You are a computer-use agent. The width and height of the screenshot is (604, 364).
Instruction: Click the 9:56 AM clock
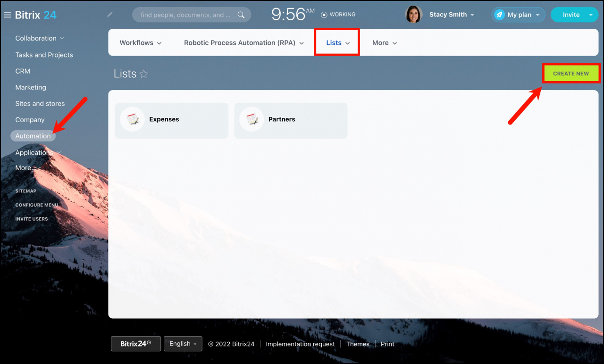tap(293, 15)
